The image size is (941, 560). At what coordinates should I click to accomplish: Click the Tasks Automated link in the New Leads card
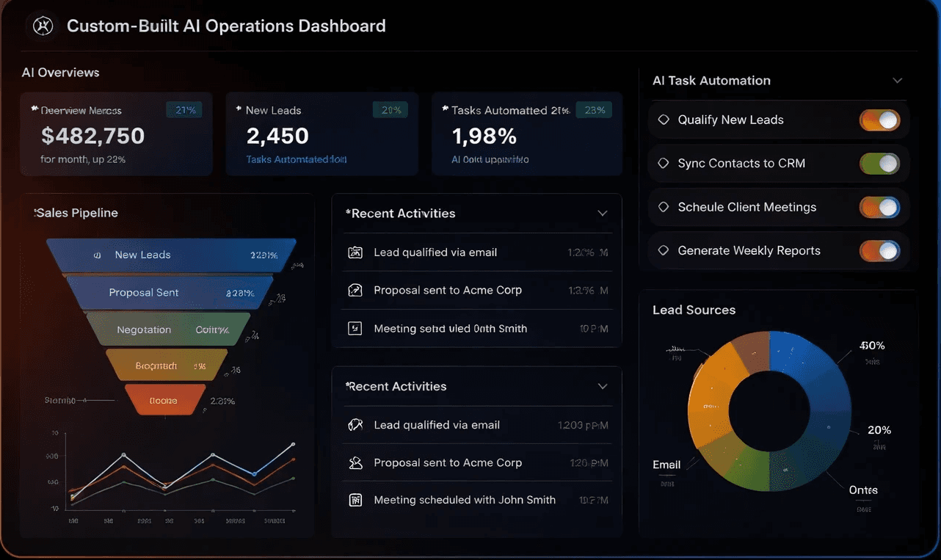[x=295, y=159]
